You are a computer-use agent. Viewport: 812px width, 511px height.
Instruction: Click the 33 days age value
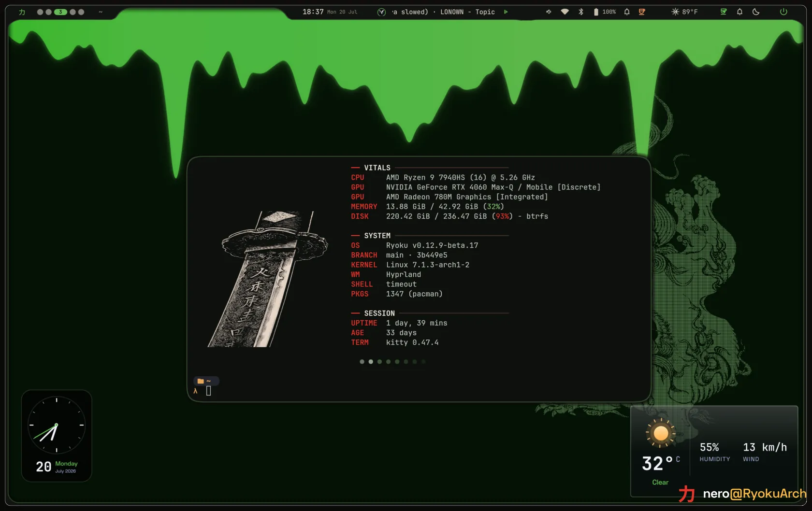click(x=401, y=332)
